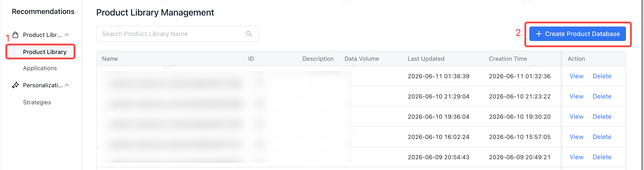This screenshot has height=170, width=644.
Task: Delete the library created 2026-06-09 20:49:21
Action: point(602,157)
